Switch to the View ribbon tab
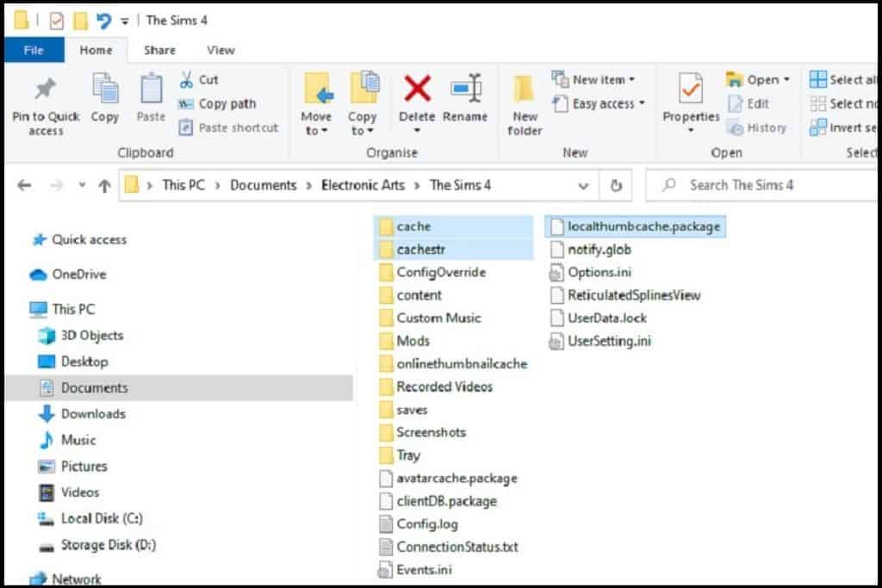The width and height of the screenshot is (882, 588). tap(220, 50)
